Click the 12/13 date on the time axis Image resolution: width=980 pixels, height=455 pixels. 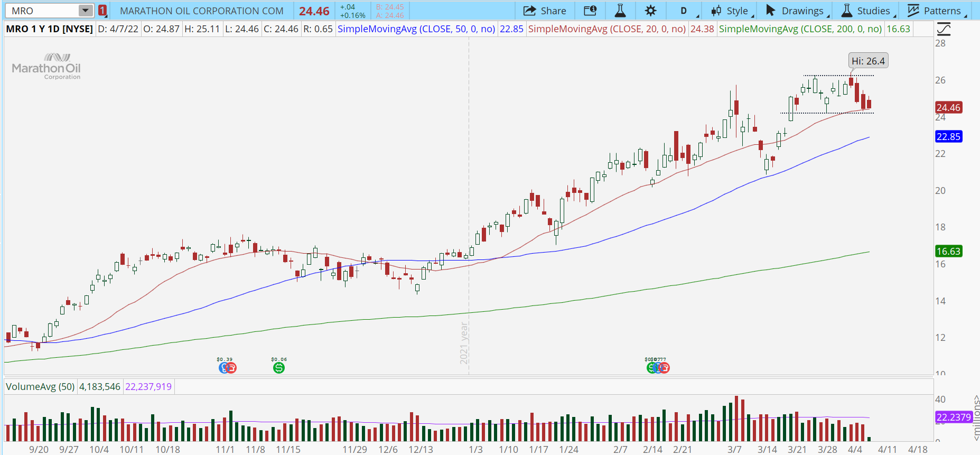tap(421, 449)
